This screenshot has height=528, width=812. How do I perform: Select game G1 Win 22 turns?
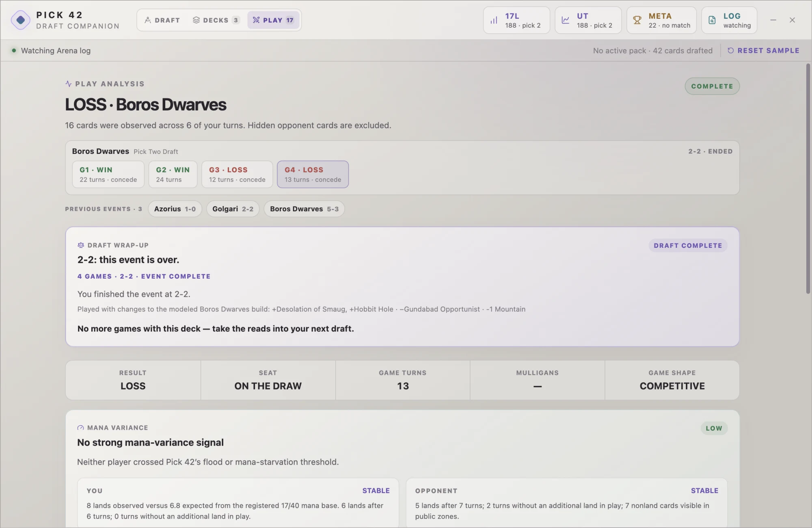[x=108, y=174]
